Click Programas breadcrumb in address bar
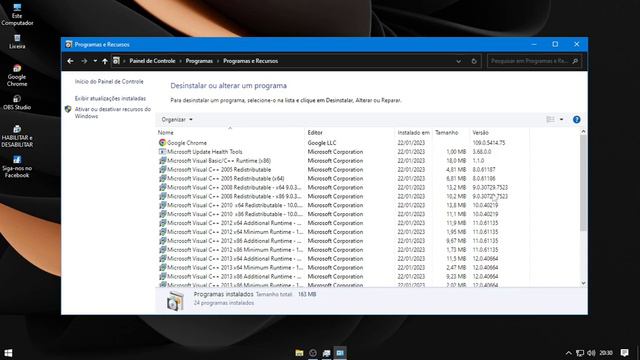 point(199,61)
